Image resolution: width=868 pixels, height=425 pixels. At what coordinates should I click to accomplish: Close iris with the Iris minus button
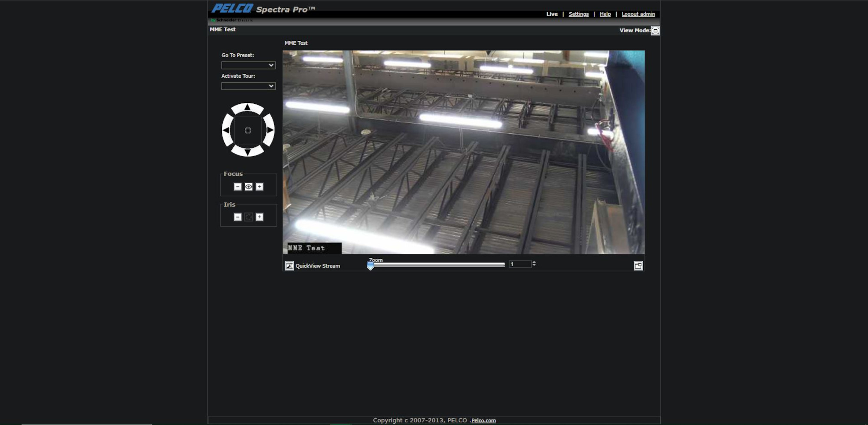click(x=237, y=217)
